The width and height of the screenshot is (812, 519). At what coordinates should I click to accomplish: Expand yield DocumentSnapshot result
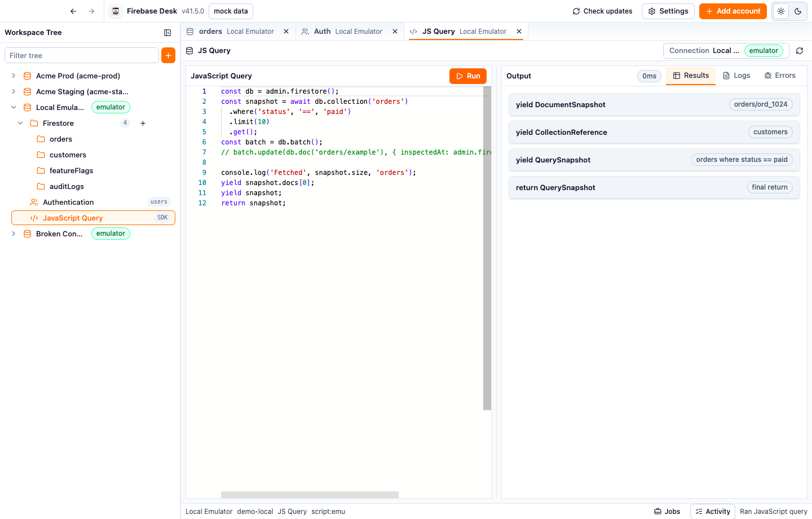pos(654,104)
